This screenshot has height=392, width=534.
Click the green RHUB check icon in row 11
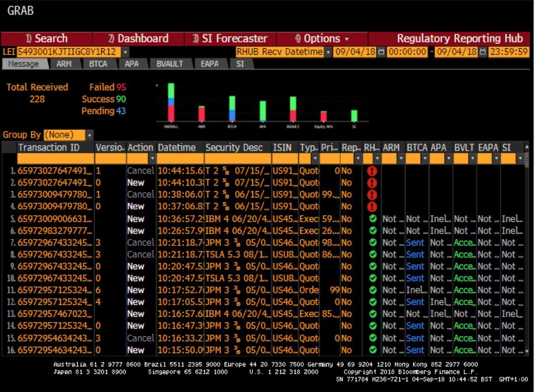(372, 290)
